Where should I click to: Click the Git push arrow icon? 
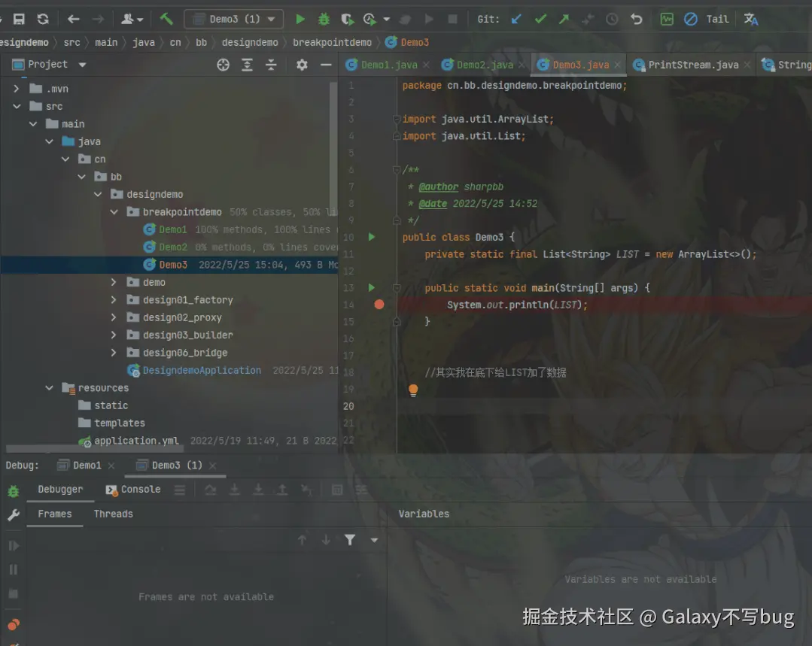coord(564,19)
